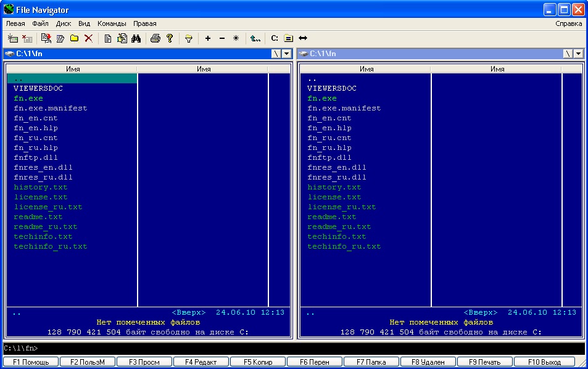Select fnres_en.dll in the right panel
The height and width of the screenshot is (369, 588).
point(337,167)
